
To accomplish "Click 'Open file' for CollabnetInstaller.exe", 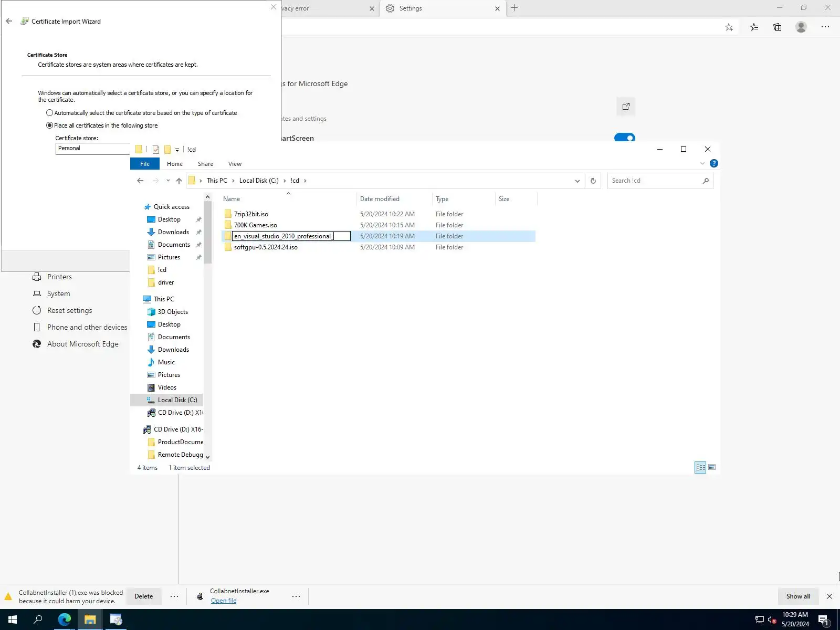I will [x=224, y=601].
